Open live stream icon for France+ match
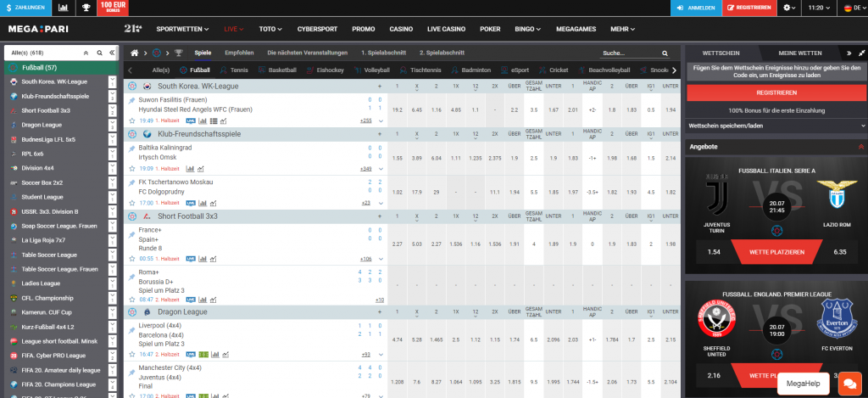The image size is (868, 398). click(191, 259)
